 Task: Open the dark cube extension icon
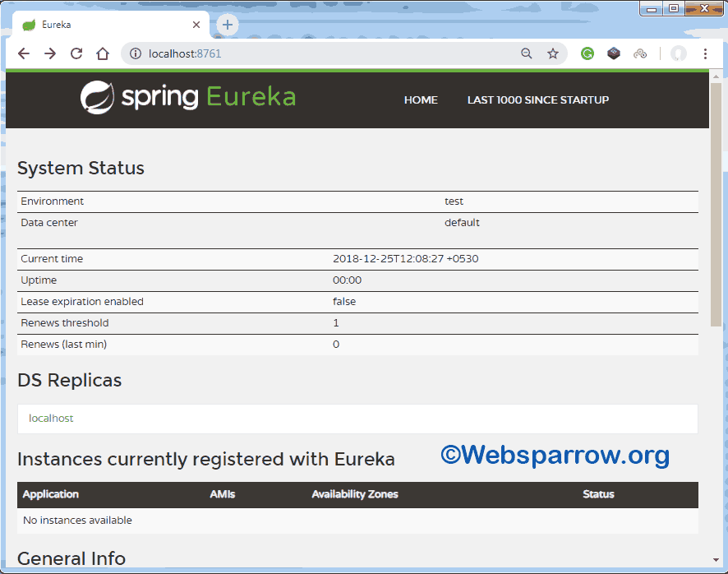[614, 53]
